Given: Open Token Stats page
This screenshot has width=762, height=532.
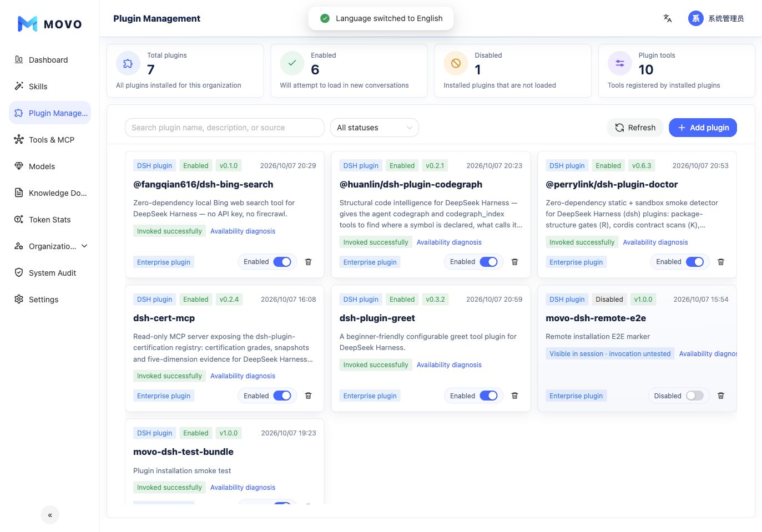Looking at the screenshot, I should (x=50, y=219).
